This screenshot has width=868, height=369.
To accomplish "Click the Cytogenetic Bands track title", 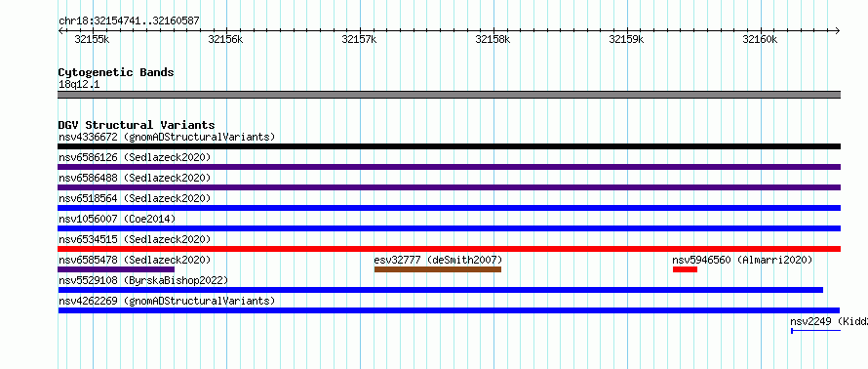I will tap(116, 72).
